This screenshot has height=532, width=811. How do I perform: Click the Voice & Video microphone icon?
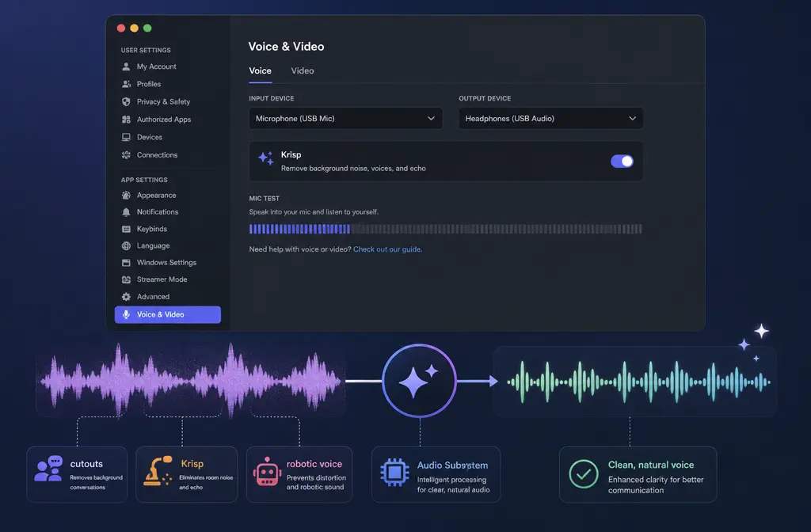[126, 314]
